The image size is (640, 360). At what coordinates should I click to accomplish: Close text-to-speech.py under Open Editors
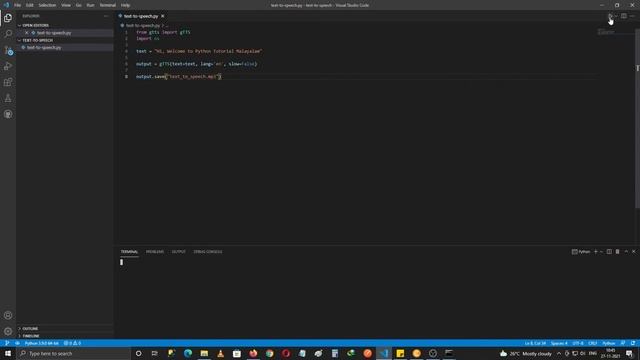tap(27, 33)
